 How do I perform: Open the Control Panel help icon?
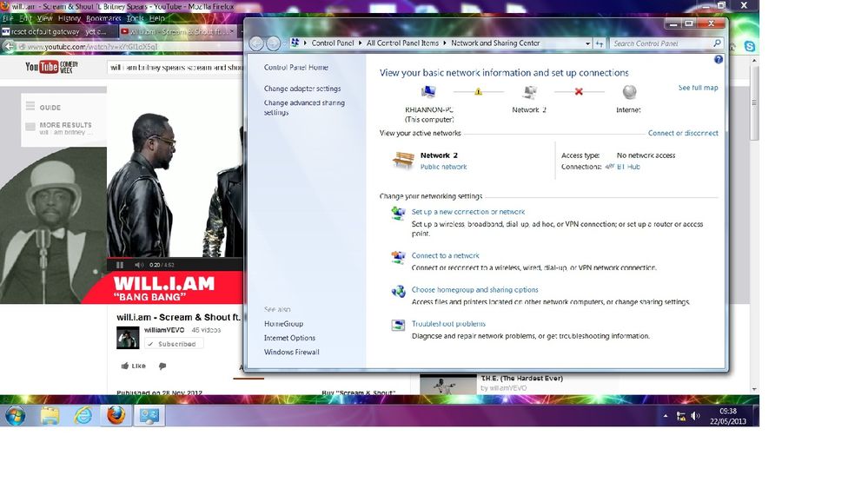[x=718, y=59]
